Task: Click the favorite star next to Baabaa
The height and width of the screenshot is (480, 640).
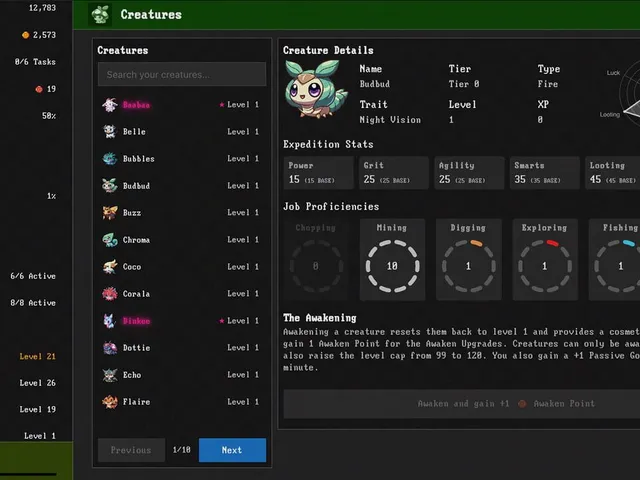Action: pos(222,105)
